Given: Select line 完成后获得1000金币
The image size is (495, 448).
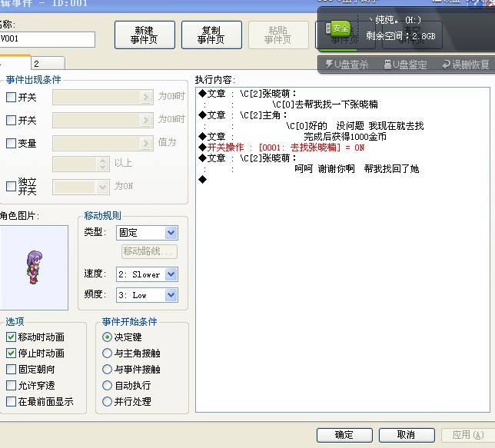Looking at the screenshot, I should click(x=345, y=137).
